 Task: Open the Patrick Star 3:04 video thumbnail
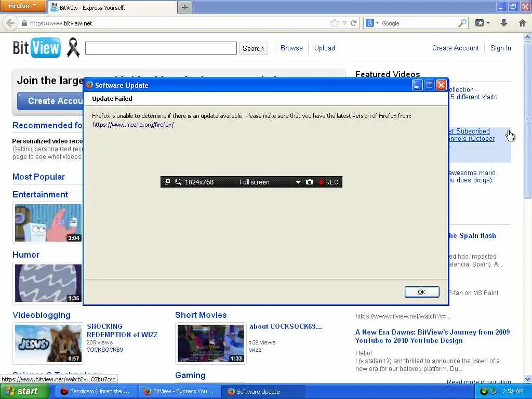click(48, 223)
